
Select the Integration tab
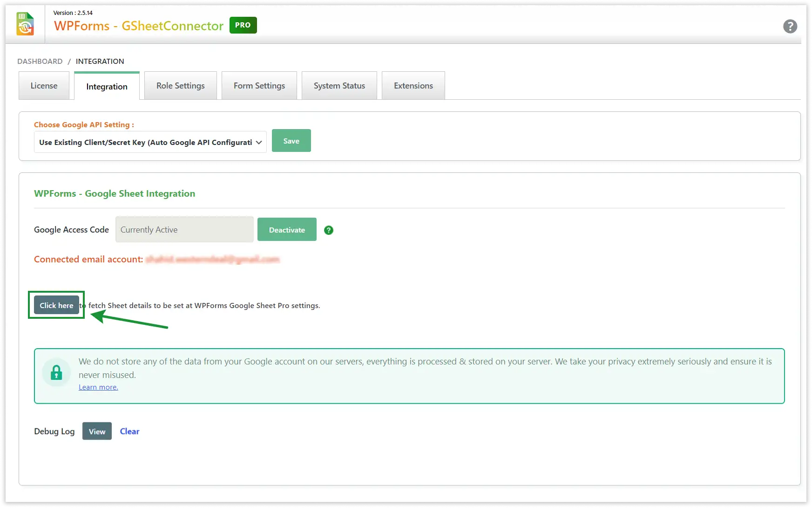[107, 86]
